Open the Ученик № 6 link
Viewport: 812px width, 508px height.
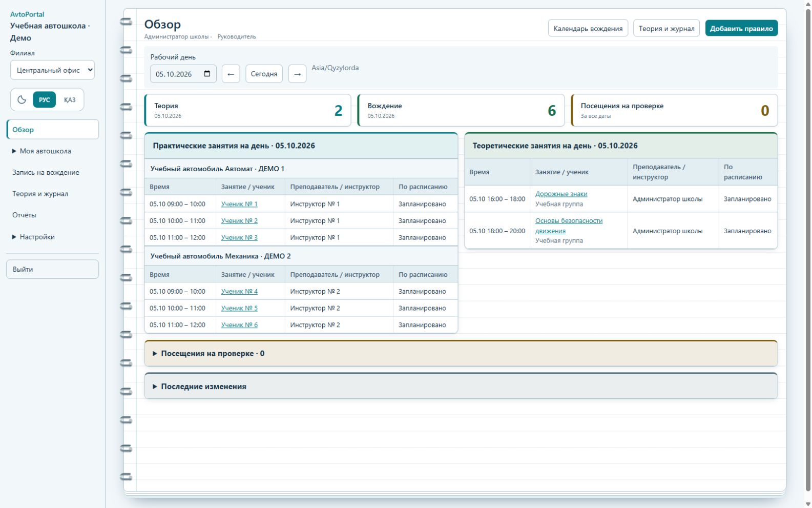click(239, 325)
